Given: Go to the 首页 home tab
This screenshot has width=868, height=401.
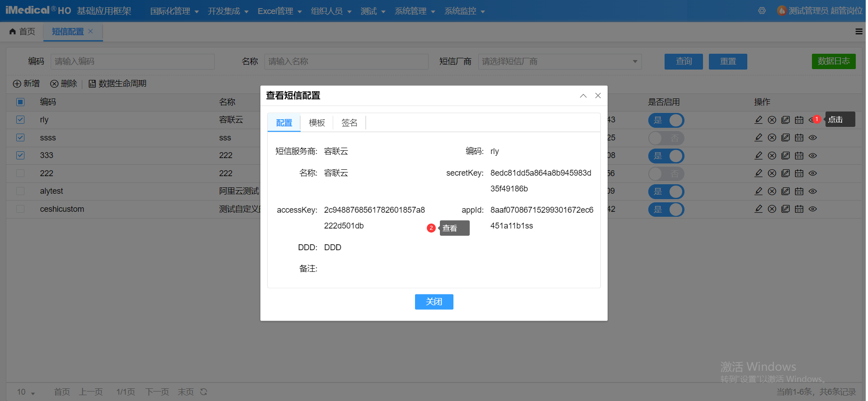Looking at the screenshot, I should coord(22,32).
